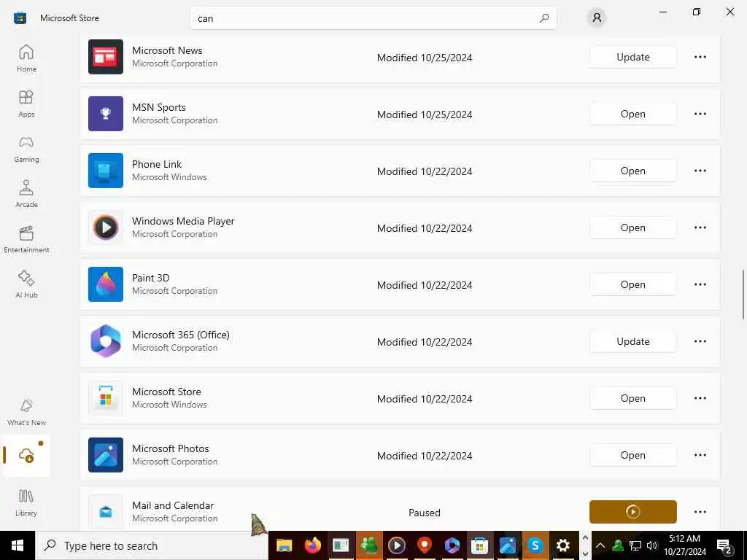The image size is (747, 560).
Task: Click the Phone Link app icon
Action: coord(106,171)
